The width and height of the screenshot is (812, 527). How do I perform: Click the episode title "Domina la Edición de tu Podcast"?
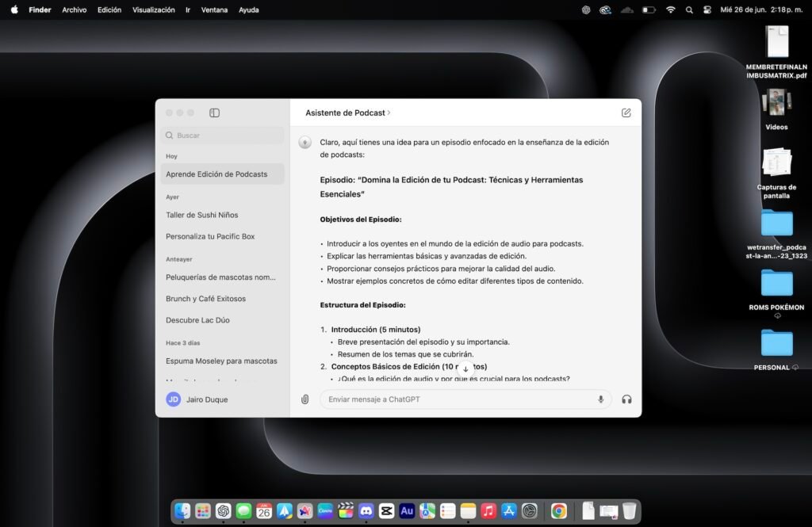tap(451, 187)
